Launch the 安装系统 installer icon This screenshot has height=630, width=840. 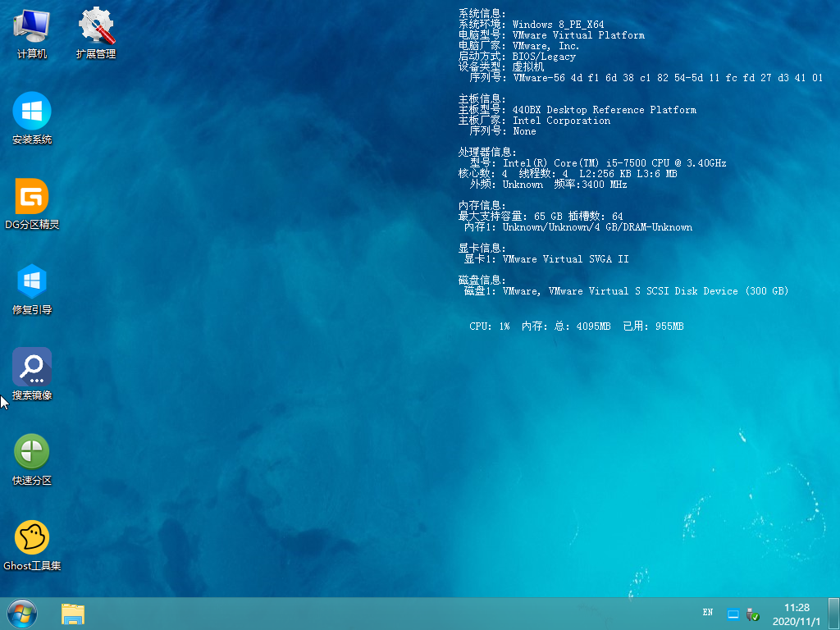32,118
